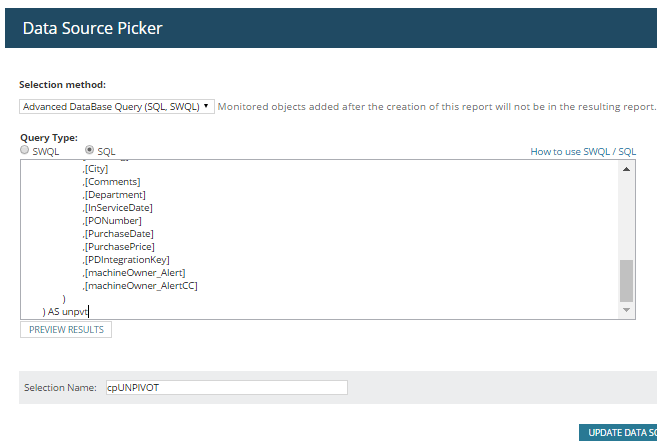The width and height of the screenshot is (657, 442).
Task: Place cursor on the [City] line
Action: click(x=97, y=168)
